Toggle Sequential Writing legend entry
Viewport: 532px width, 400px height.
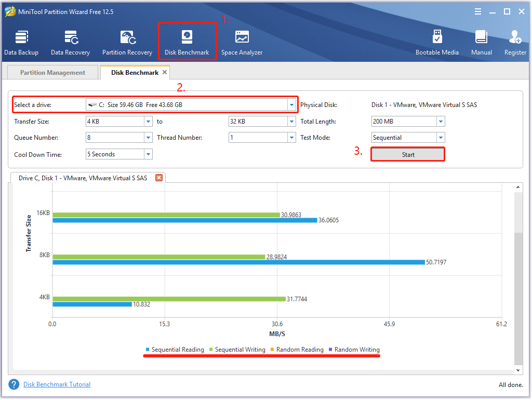tap(237, 350)
